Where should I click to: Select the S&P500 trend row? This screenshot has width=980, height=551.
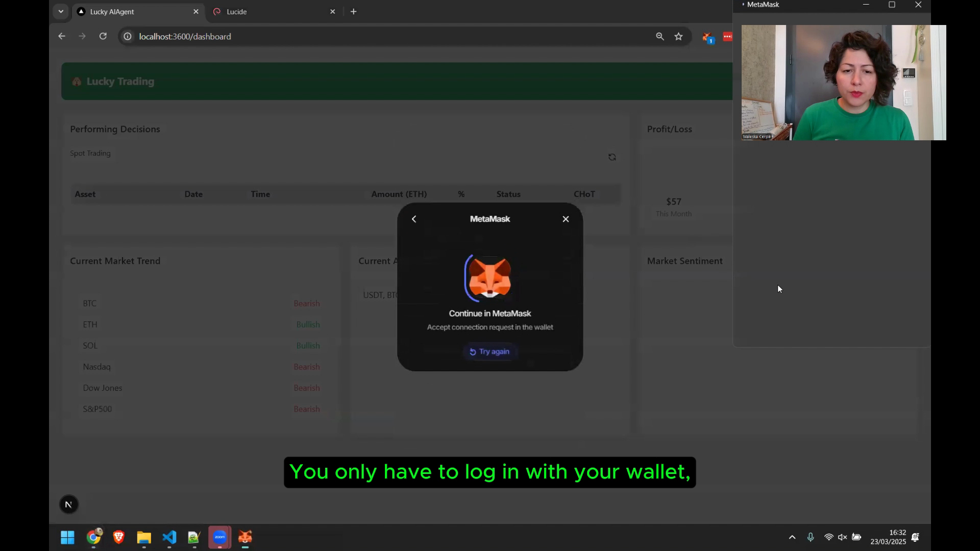point(201,409)
